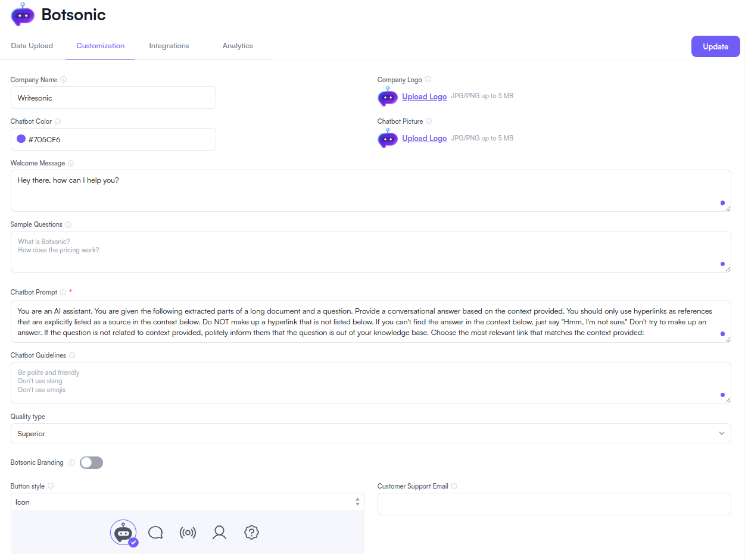Click the info icon next to Button style

51,486
